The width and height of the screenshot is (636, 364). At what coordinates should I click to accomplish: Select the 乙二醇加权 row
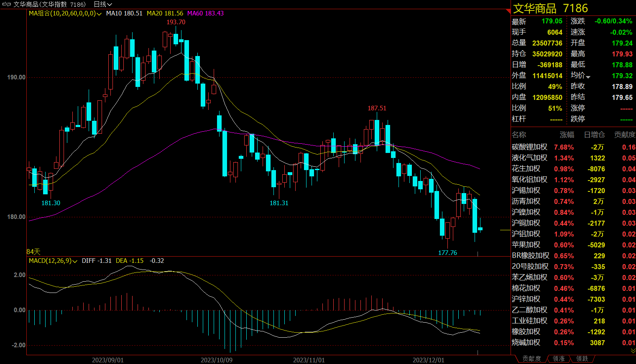(573, 310)
